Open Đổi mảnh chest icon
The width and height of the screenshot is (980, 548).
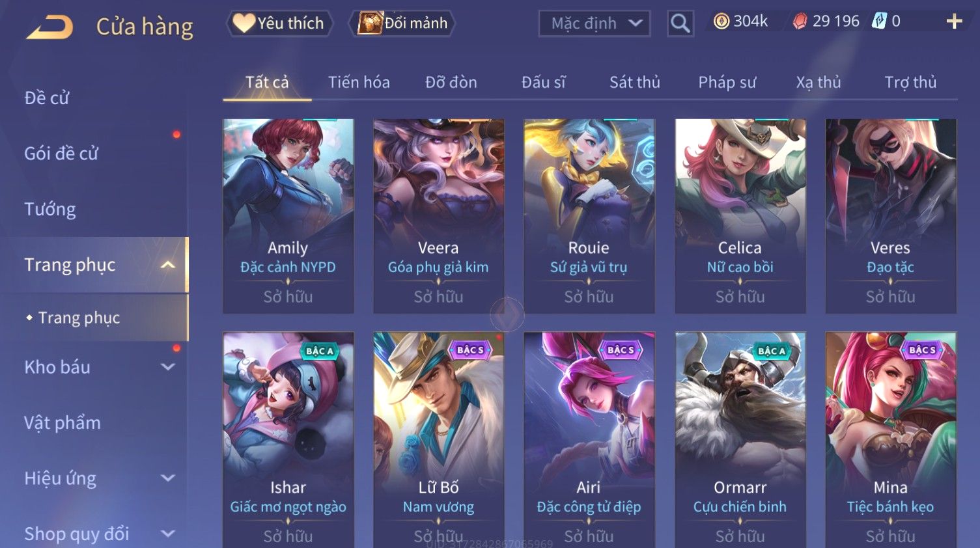click(369, 23)
